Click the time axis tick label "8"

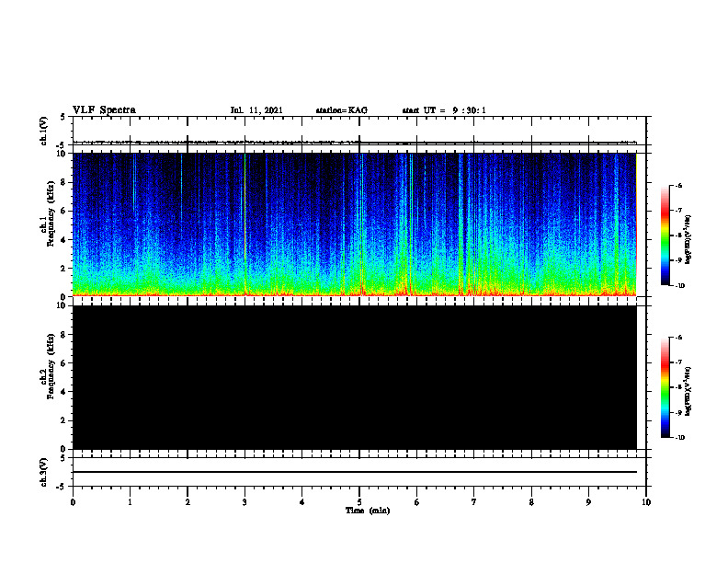pyautogui.click(x=531, y=502)
